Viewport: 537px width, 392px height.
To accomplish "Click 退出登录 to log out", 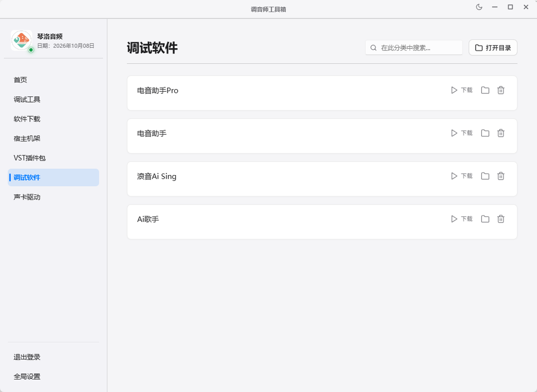I will pyautogui.click(x=53, y=357).
